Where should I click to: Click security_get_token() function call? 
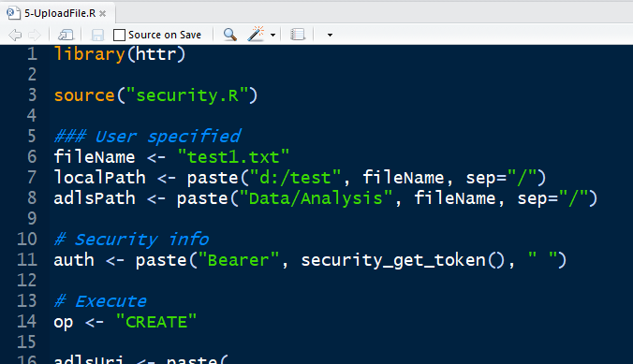tap(403, 260)
